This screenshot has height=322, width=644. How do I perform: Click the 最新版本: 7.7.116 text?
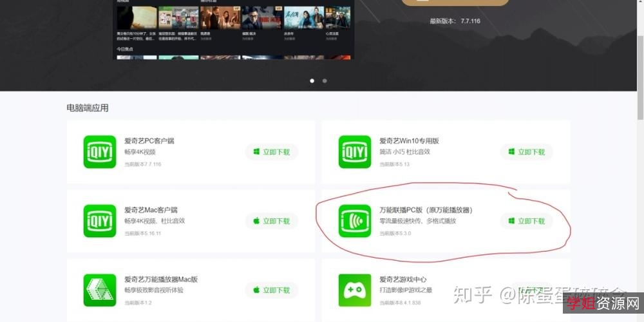(455, 21)
